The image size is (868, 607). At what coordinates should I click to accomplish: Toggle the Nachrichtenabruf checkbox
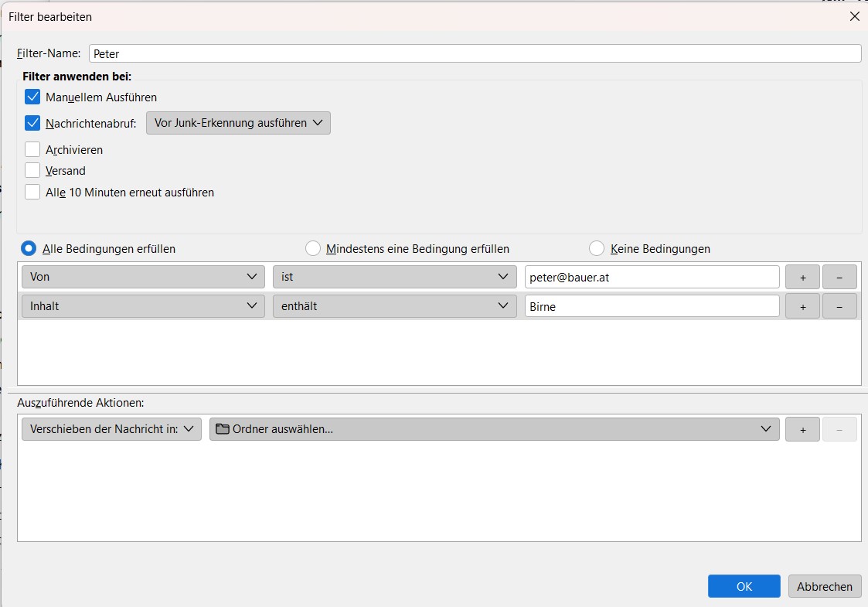(32, 123)
